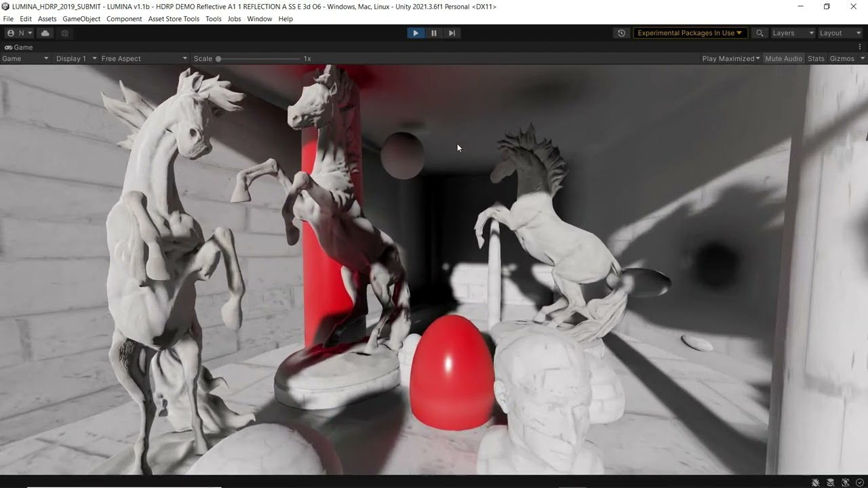Open the Free Aspect dropdown
The height and width of the screenshot is (488, 868).
[x=144, y=59]
